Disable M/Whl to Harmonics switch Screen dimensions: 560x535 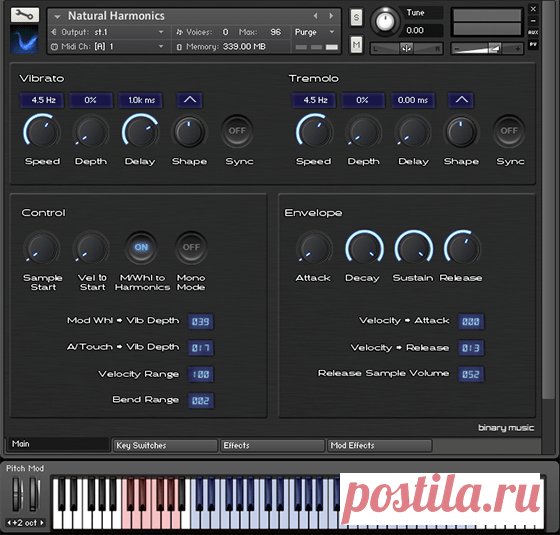(141, 247)
